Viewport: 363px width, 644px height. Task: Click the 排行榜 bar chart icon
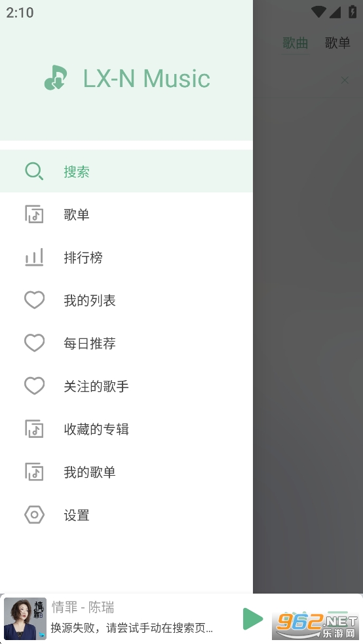click(x=34, y=257)
